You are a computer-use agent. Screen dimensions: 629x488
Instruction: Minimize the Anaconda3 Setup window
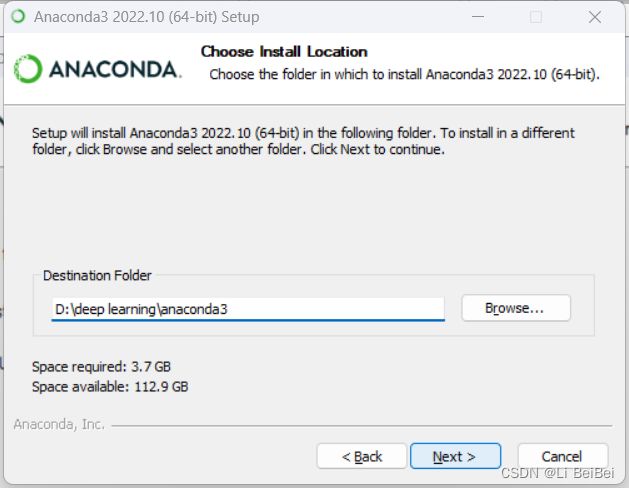(x=477, y=17)
